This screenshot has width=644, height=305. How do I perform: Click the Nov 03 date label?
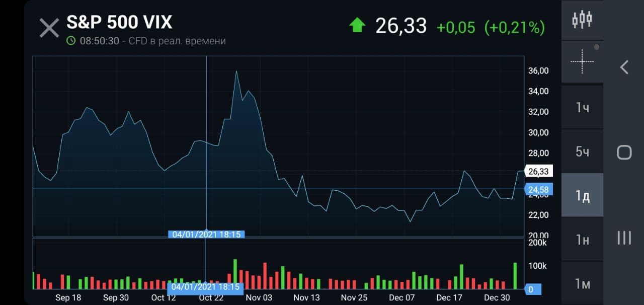click(x=259, y=297)
